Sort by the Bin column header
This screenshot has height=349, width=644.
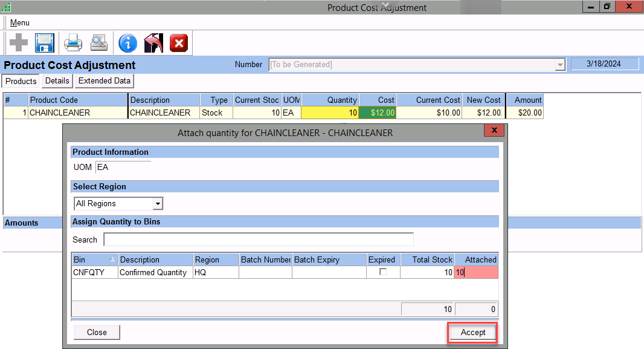click(95, 259)
